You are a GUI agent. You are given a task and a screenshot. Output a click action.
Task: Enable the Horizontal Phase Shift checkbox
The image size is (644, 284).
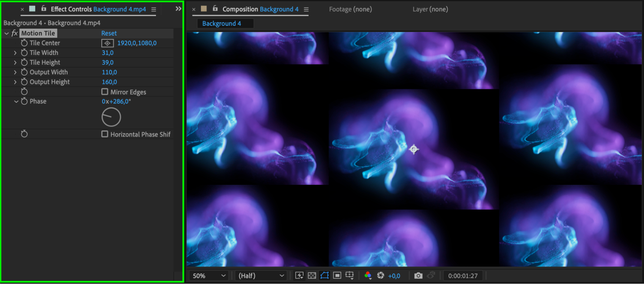tap(105, 134)
